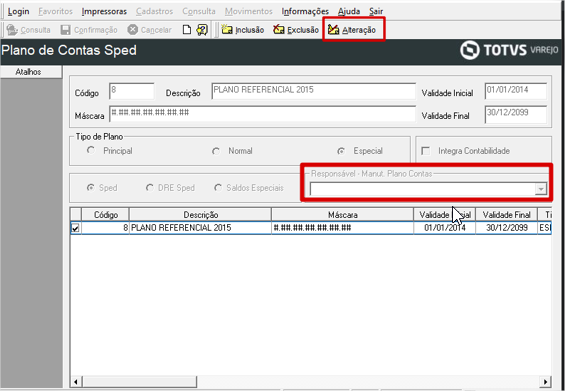Click the horizontal scrollbar right arrow
The width and height of the screenshot is (565, 391).
pos(546,382)
